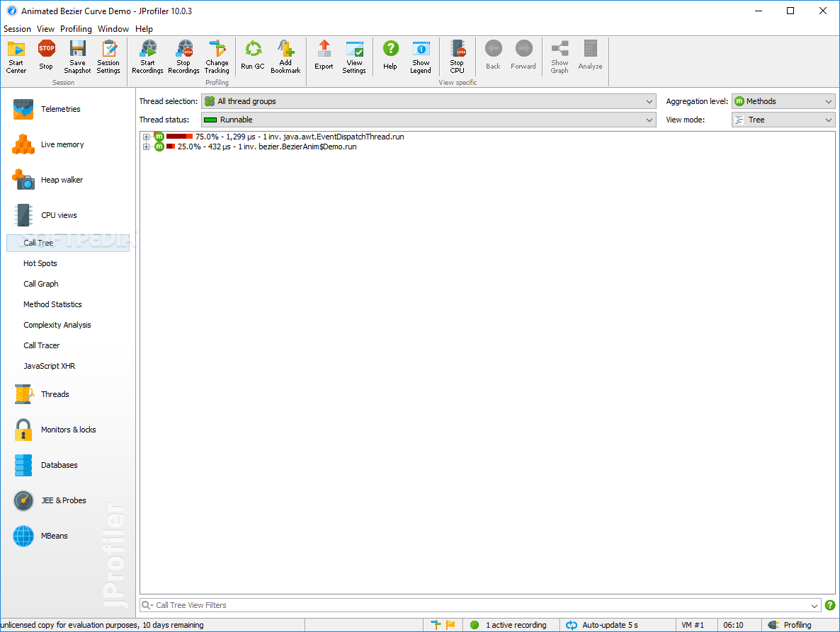This screenshot has height=632, width=840.
Task: Select Call Tree view
Action: [x=68, y=243]
